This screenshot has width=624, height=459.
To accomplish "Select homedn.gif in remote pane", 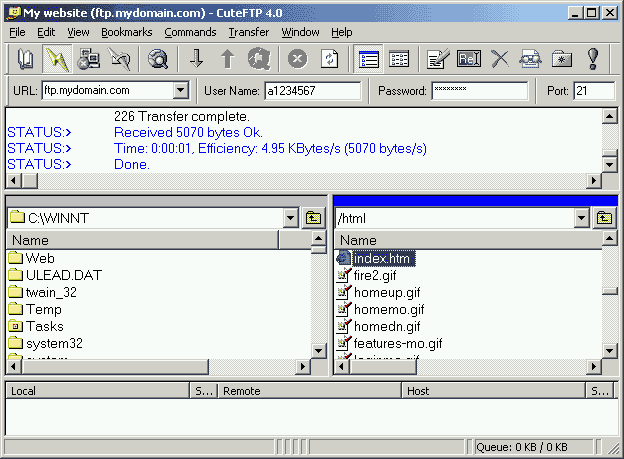I will [x=378, y=326].
